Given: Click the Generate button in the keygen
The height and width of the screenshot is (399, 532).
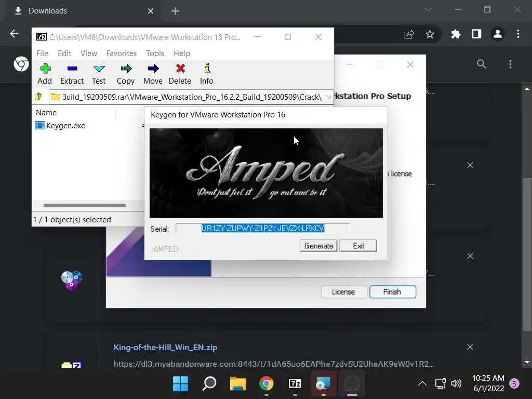Looking at the screenshot, I should pyautogui.click(x=318, y=246).
